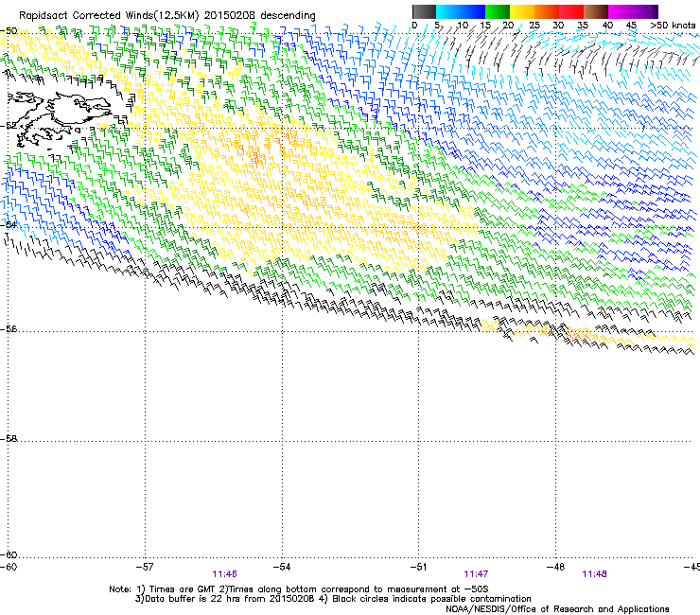The height and width of the screenshot is (615, 700).
Task: Click the -54 longitude axis label
Action: [x=282, y=567]
